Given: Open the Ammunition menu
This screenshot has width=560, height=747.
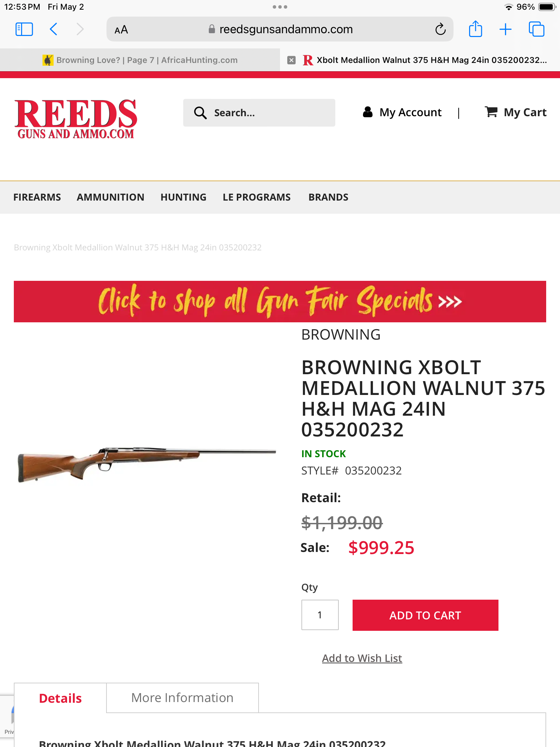Looking at the screenshot, I should (110, 197).
